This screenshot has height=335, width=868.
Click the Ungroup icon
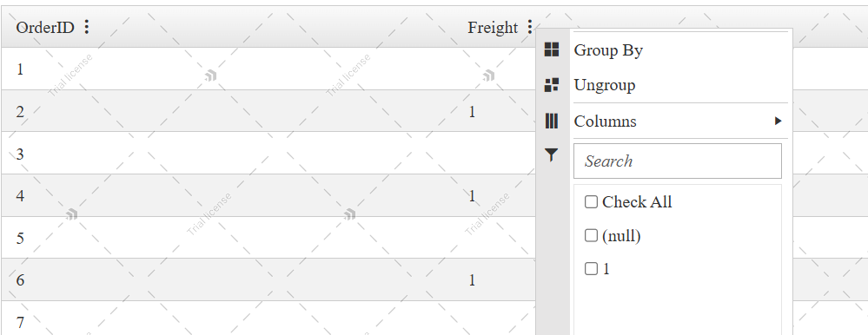552,85
